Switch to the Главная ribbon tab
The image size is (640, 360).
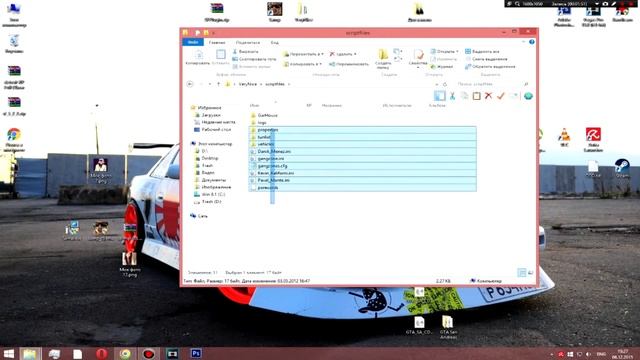click(x=217, y=42)
